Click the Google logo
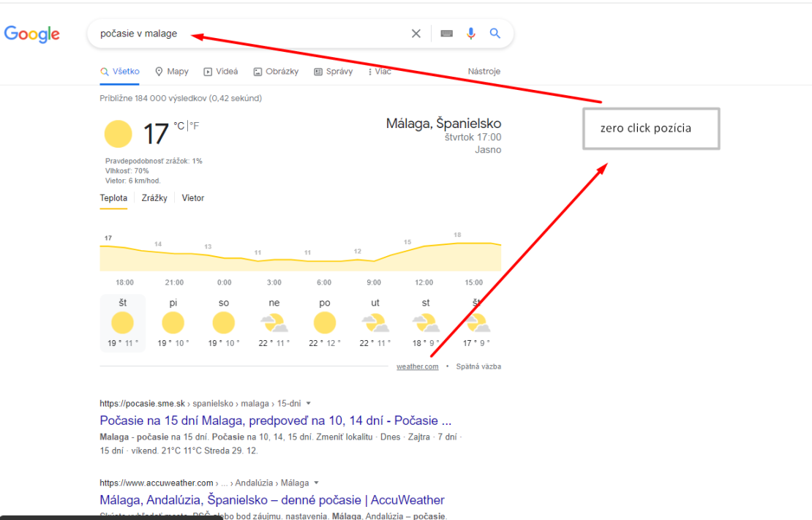The height and width of the screenshot is (520, 812). click(x=31, y=34)
